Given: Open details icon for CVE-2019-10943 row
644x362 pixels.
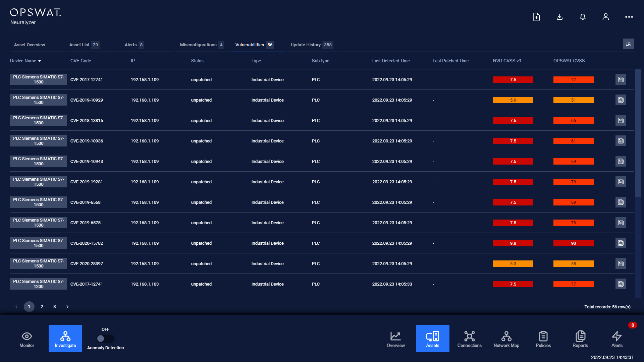Looking at the screenshot, I should pyautogui.click(x=621, y=161).
